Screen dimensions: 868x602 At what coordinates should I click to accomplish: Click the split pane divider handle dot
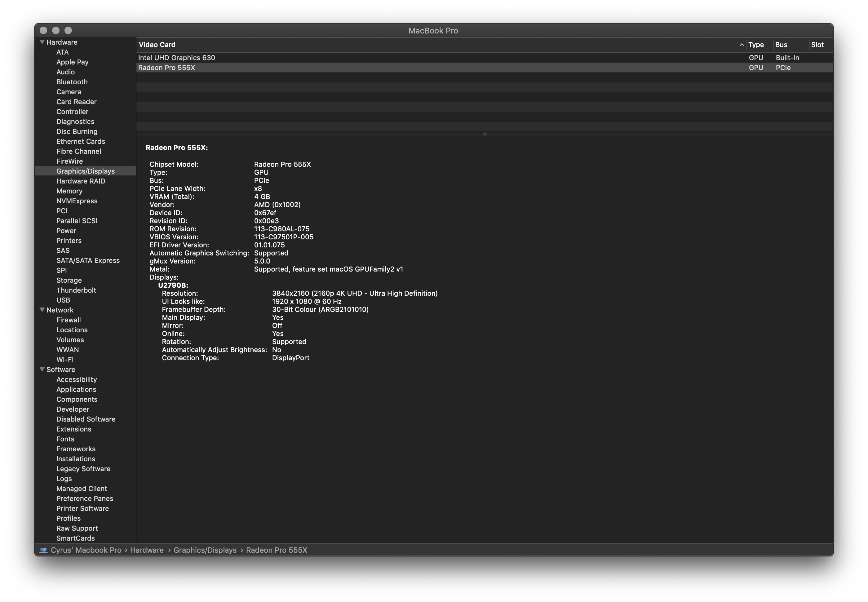tap(484, 134)
